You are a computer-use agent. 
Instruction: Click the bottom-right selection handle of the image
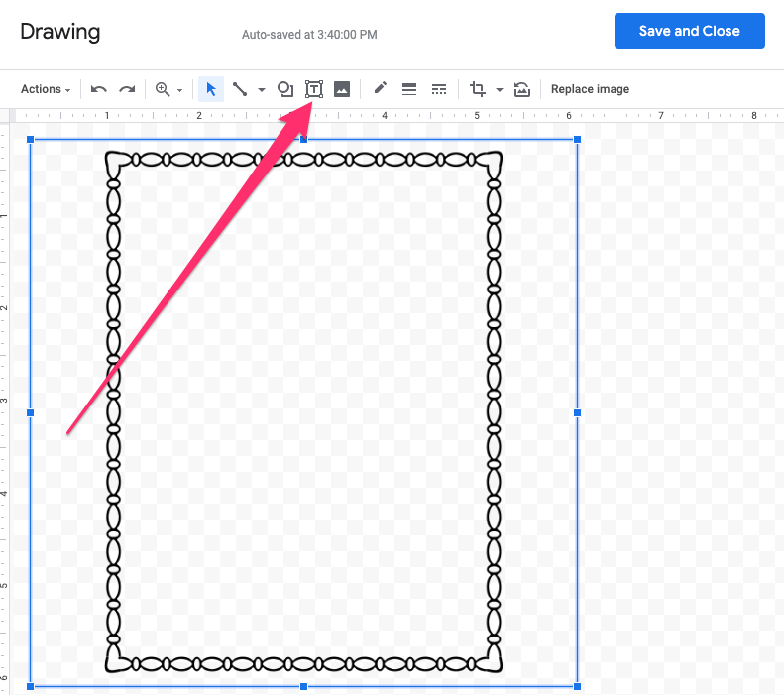pos(577,686)
